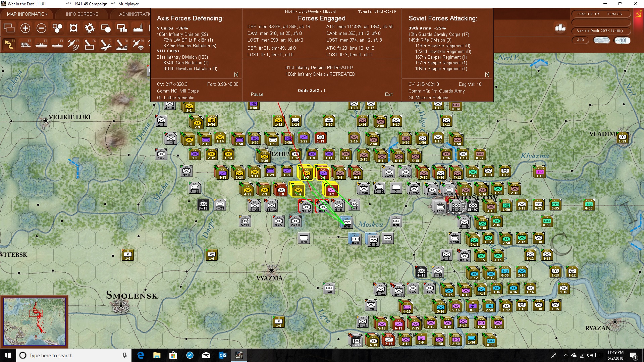Viewport: 644px width, 362px height.
Task: Click the taskbar search box
Action: tap(74, 355)
